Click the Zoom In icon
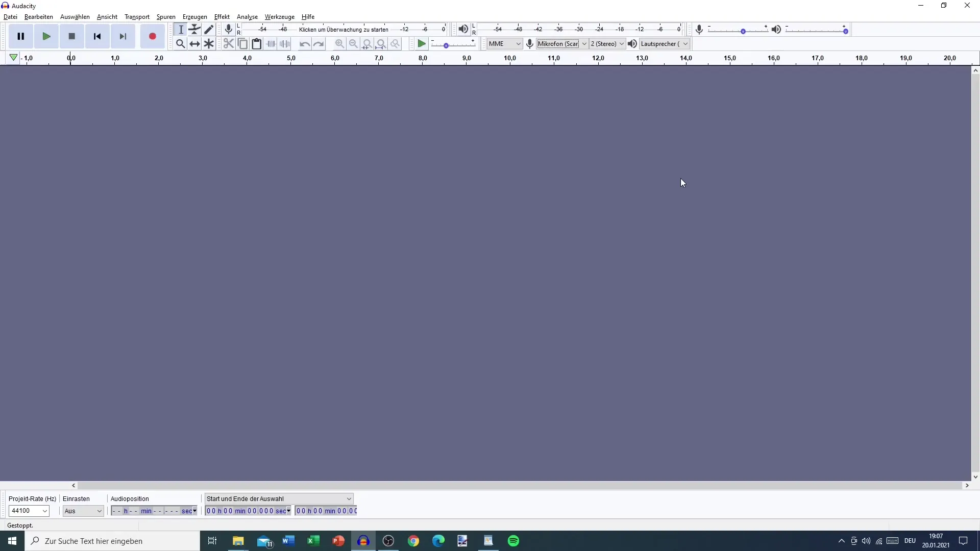The height and width of the screenshot is (551, 980). pos(339,44)
